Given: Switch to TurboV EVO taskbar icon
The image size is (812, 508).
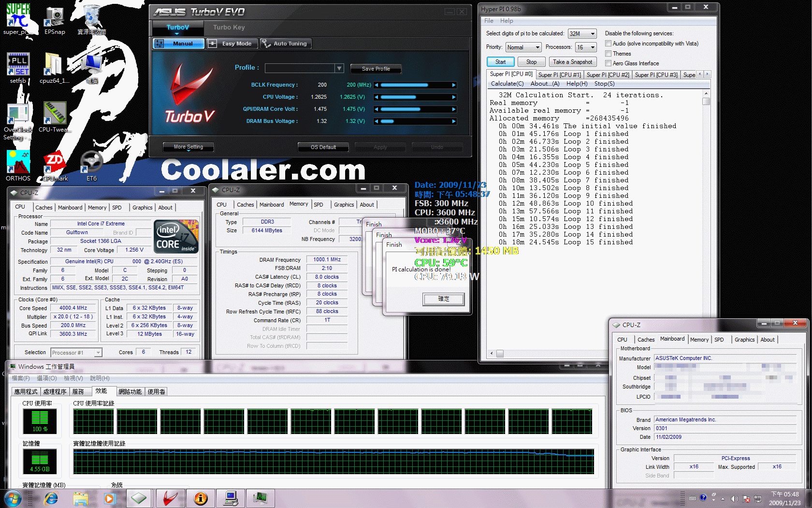Looking at the screenshot, I should tap(170, 498).
